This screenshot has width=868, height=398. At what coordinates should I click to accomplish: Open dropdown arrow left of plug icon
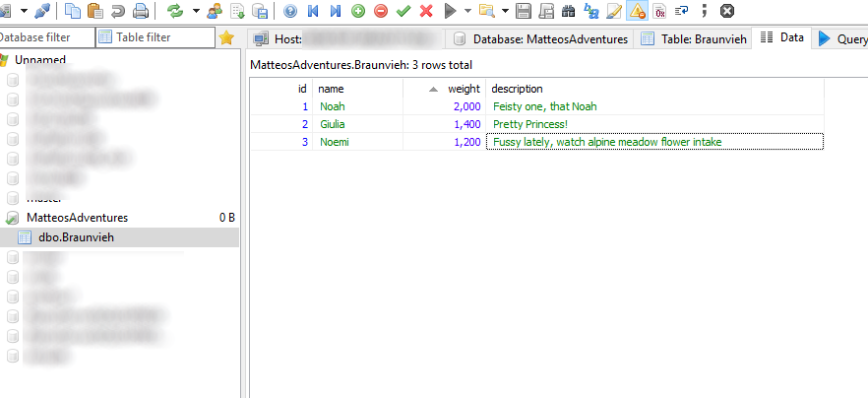click(25, 11)
